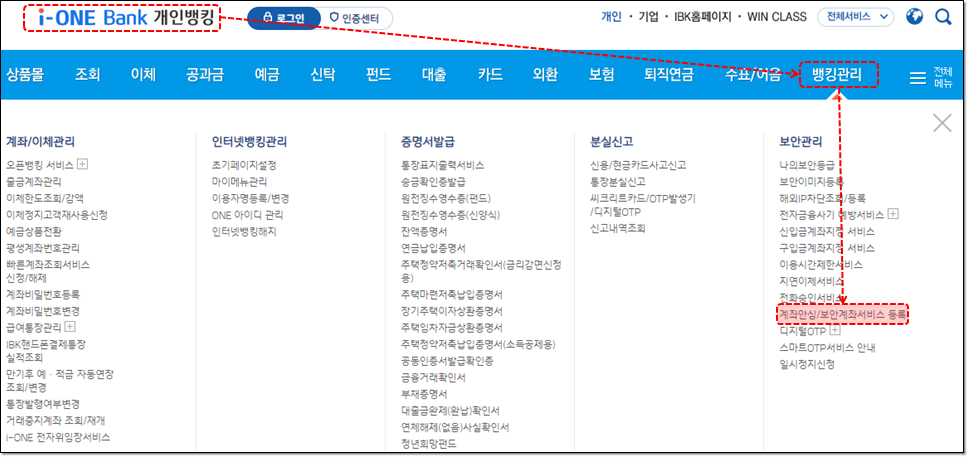This screenshot has height=457, width=968.
Task: Select 일시정지신청 link
Action: click(x=807, y=364)
